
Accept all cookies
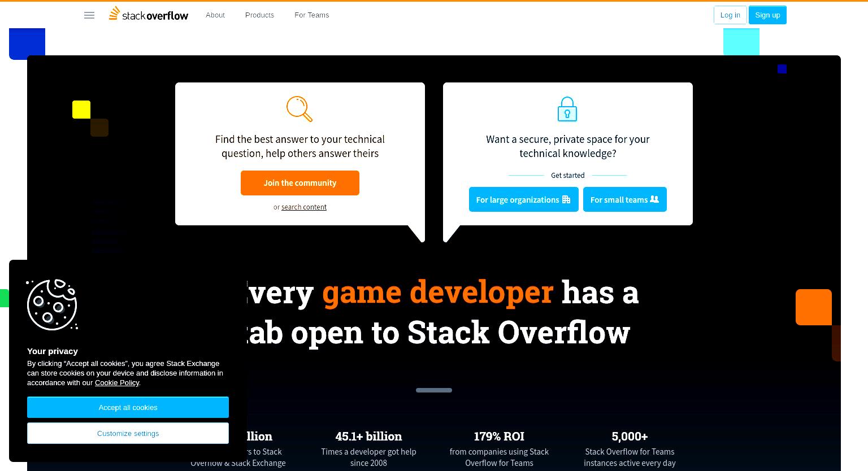click(128, 407)
